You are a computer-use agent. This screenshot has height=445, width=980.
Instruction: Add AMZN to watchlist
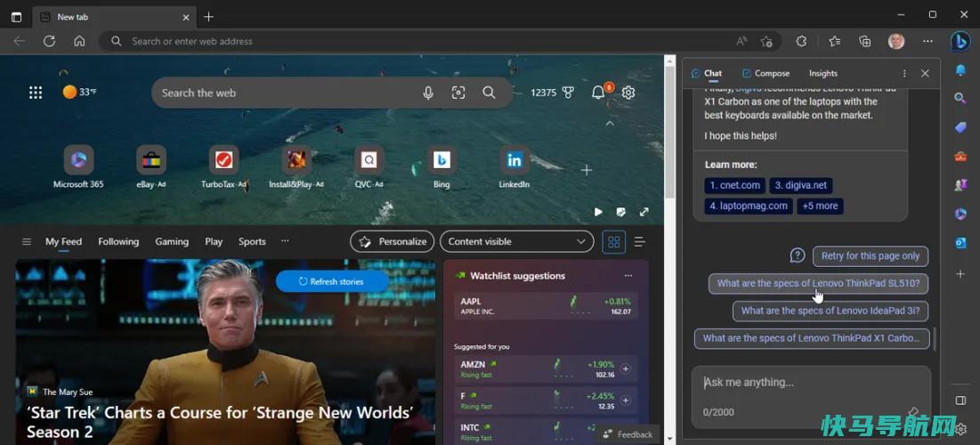click(x=626, y=368)
